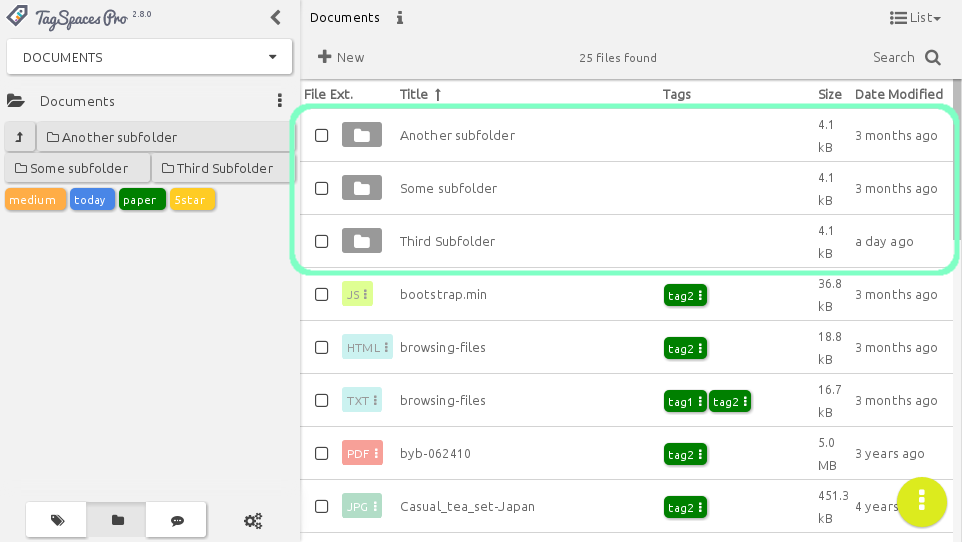962x542 pixels.
Task: Open the List view mode dropdown
Action: coord(914,18)
